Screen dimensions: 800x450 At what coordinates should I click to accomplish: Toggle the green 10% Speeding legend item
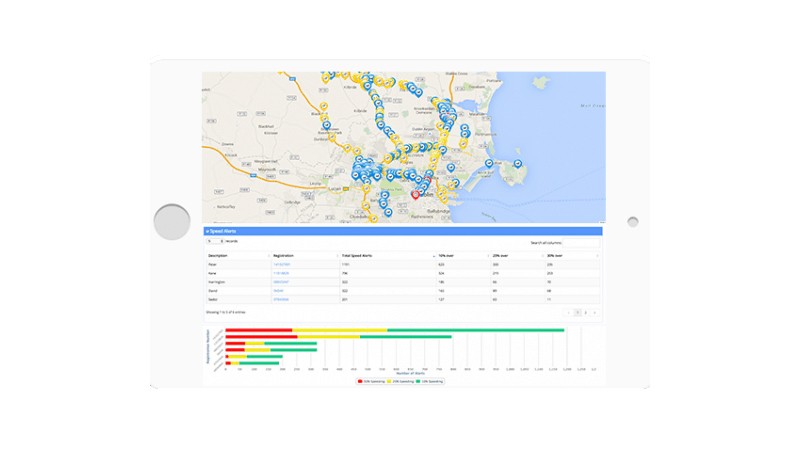coord(430,381)
